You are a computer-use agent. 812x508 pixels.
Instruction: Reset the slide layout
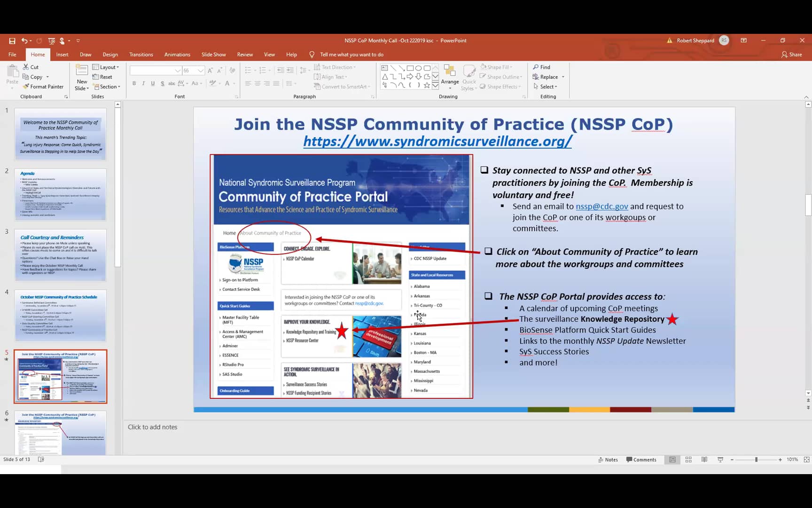point(102,77)
